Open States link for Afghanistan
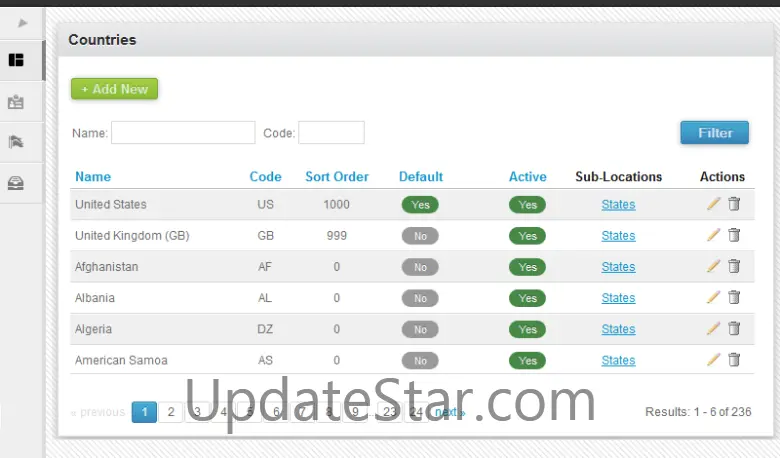The image size is (780, 458). (x=618, y=267)
